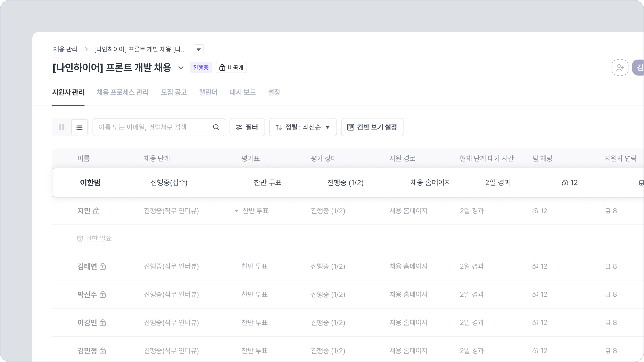Open the 모집 공고 tab
Screen dimensions: 644x362
[x=174, y=92]
